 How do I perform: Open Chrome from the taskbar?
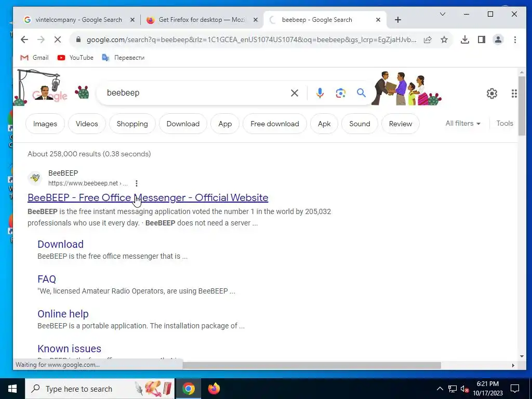click(x=189, y=389)
